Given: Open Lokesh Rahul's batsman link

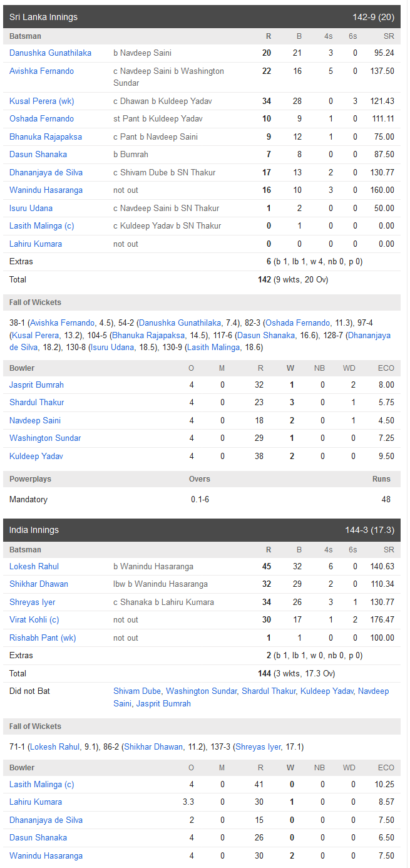Looking at the screenshot, I should point(34,567).
